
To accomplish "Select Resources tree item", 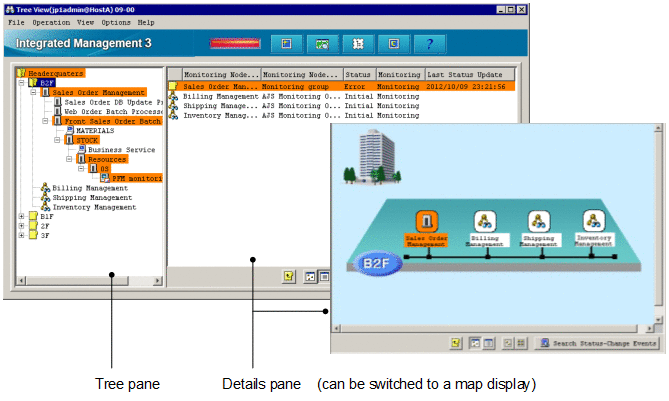I will click(107, 160).
